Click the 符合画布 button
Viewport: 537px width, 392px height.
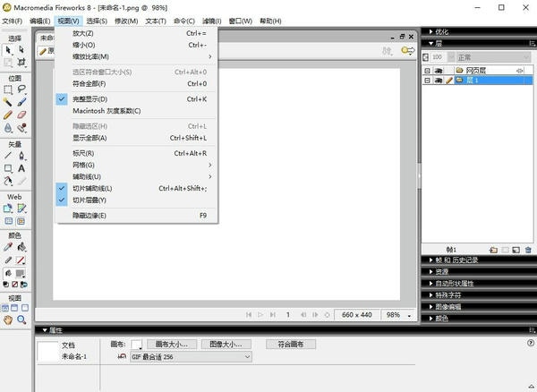(291, 345)
